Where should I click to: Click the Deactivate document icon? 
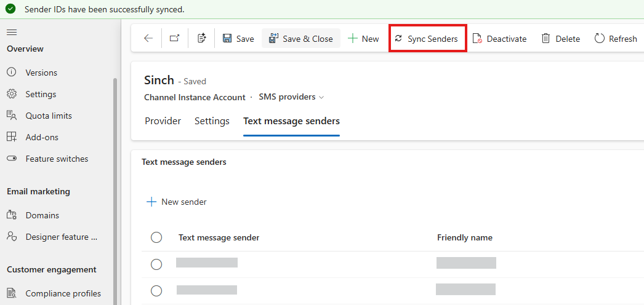(x=477, y=39)
